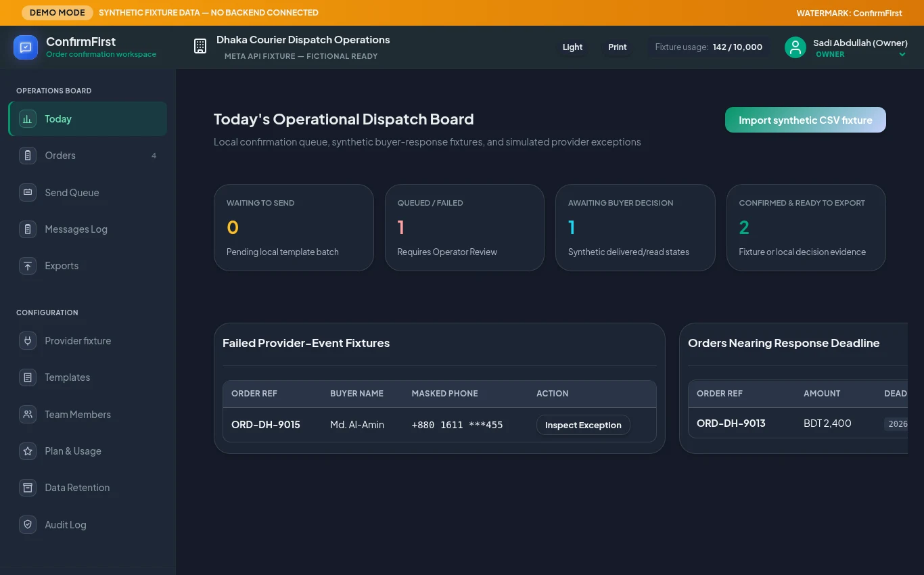Click masked phone +880 1611 ***455
This screenshot has width=924, height=575.
click(x=457, y=425)
